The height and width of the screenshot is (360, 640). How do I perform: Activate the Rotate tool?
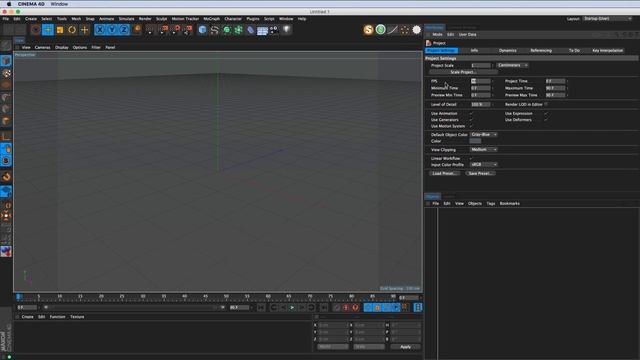pyautogui.click(x=72, y=30)
